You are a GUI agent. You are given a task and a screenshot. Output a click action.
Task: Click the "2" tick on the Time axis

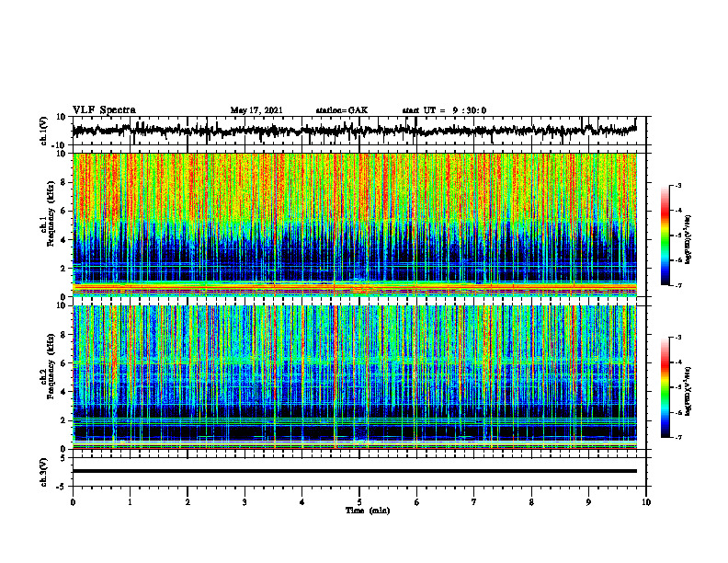(x=188, y=502)
